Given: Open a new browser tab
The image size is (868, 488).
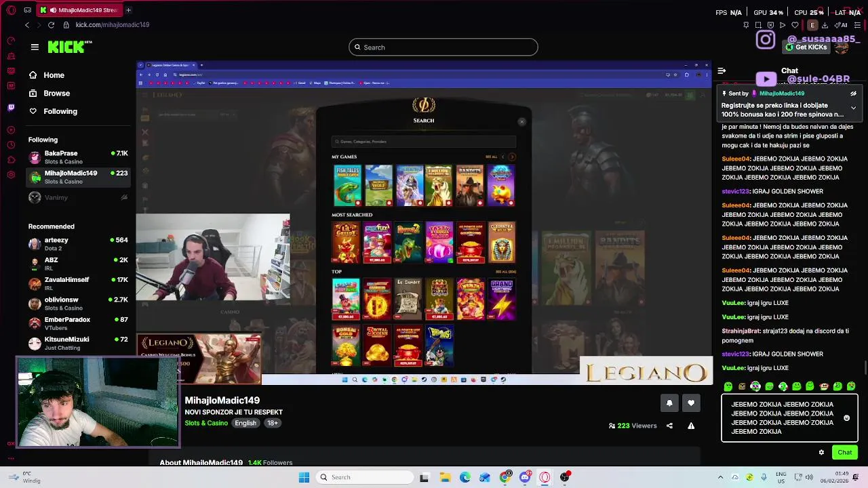Looking at the screenshot, I should (128, 10).
